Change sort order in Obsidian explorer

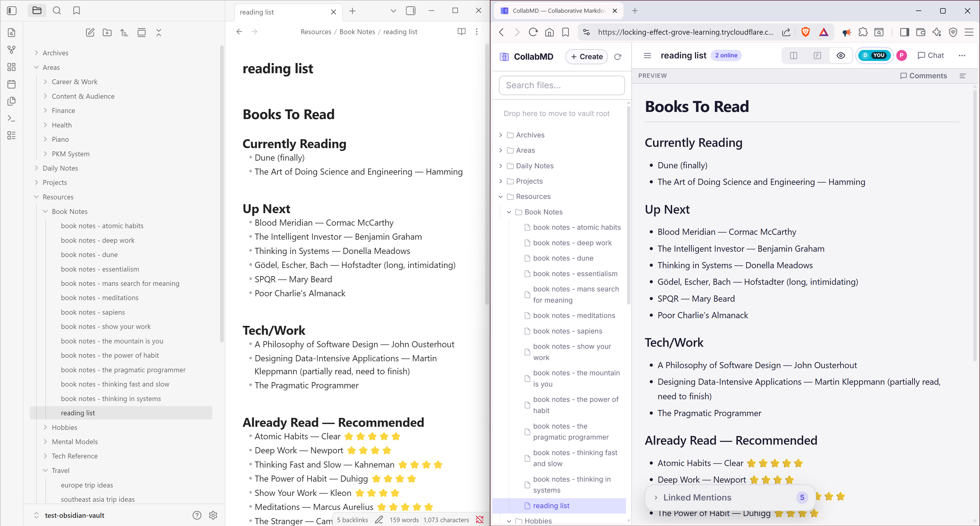(124, 33)
